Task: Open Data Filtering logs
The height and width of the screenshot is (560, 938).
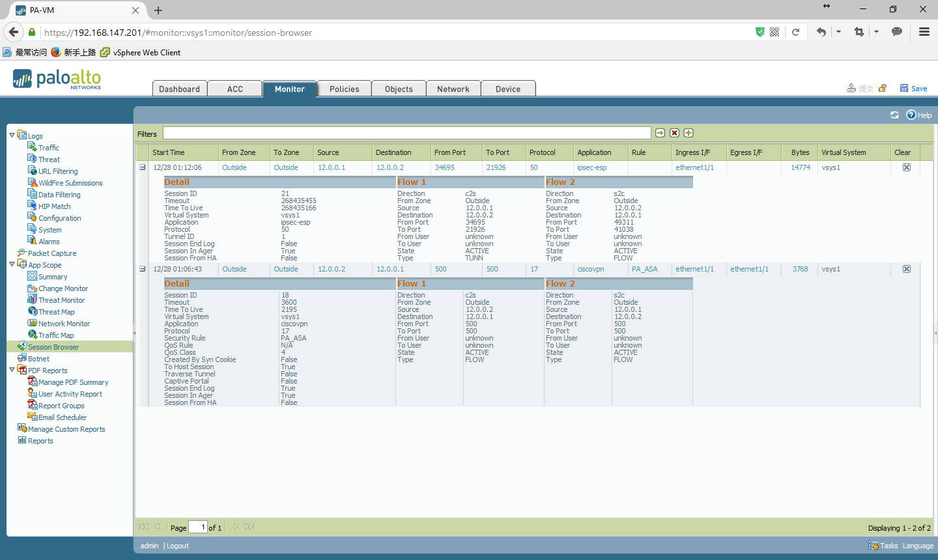Action: 59,195
